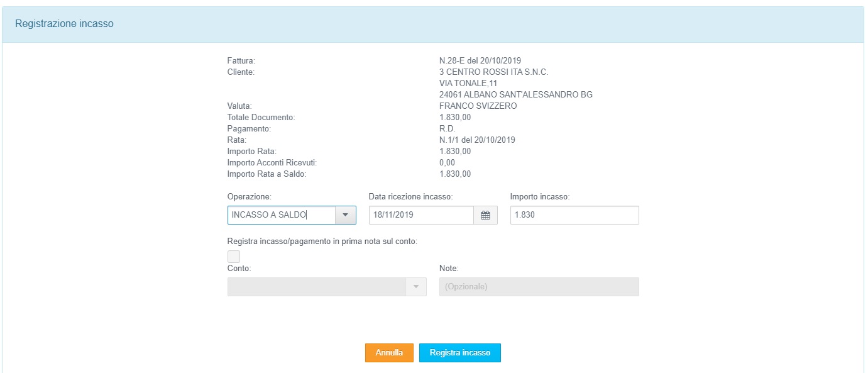Click the date field showing 18/11/2019
This screenshot has width=868, height=373.
tap(420, 215)
